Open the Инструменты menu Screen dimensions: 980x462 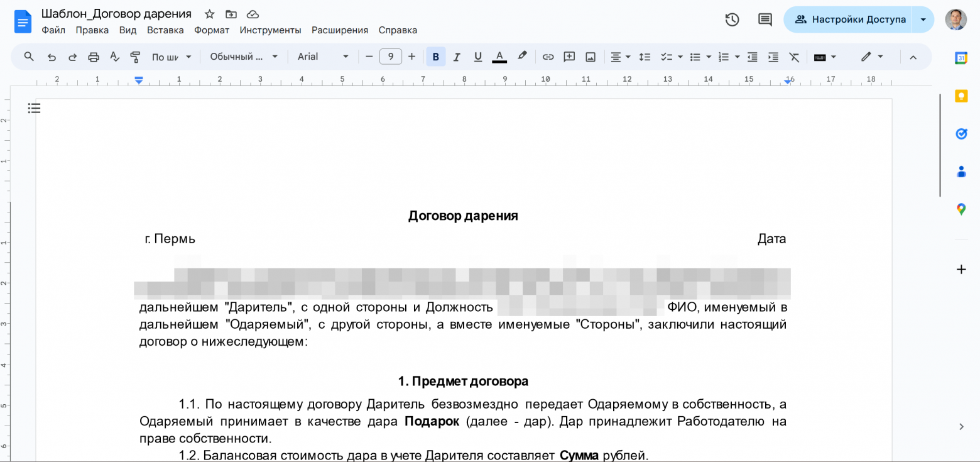270,30
